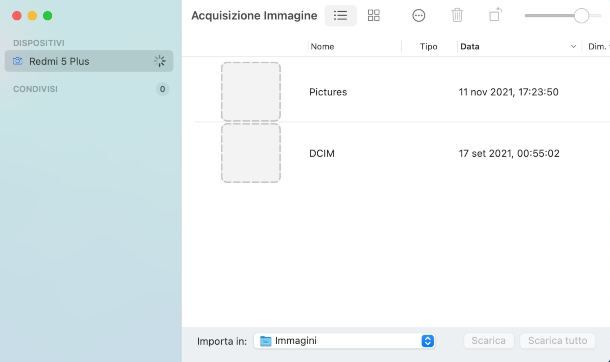Sort by Dim. column
The image size is (610, 362).
coord(598,47)
